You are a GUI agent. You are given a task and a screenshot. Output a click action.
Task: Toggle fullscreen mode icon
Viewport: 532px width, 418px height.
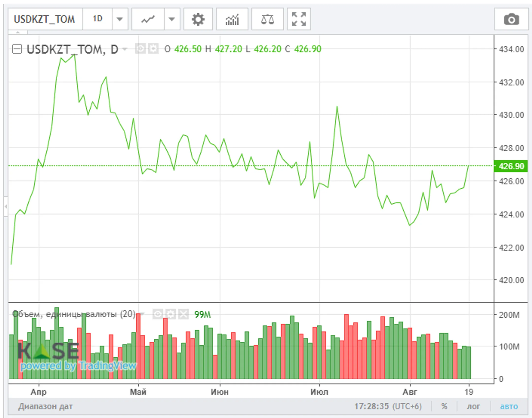pyautogui.click(x=299, y=19)
